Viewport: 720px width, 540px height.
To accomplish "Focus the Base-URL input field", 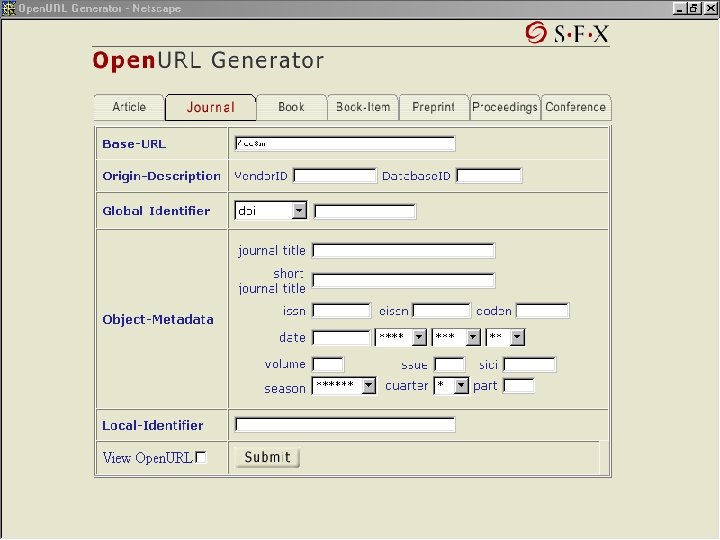I will (x=345, y=144).
